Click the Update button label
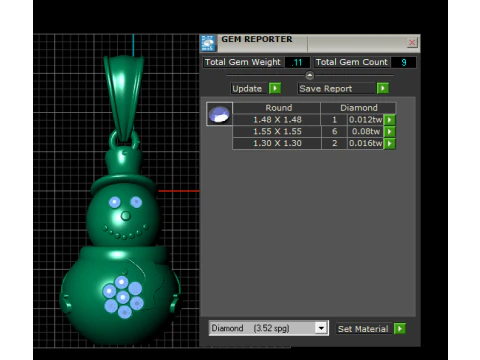The image size is (480, 360). point(249,89)
